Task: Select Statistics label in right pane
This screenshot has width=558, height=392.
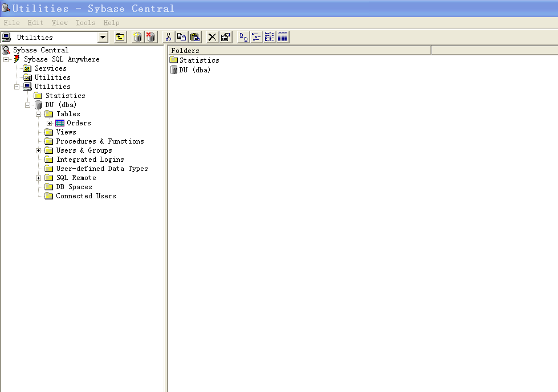Action: click(x=199, y=60)
